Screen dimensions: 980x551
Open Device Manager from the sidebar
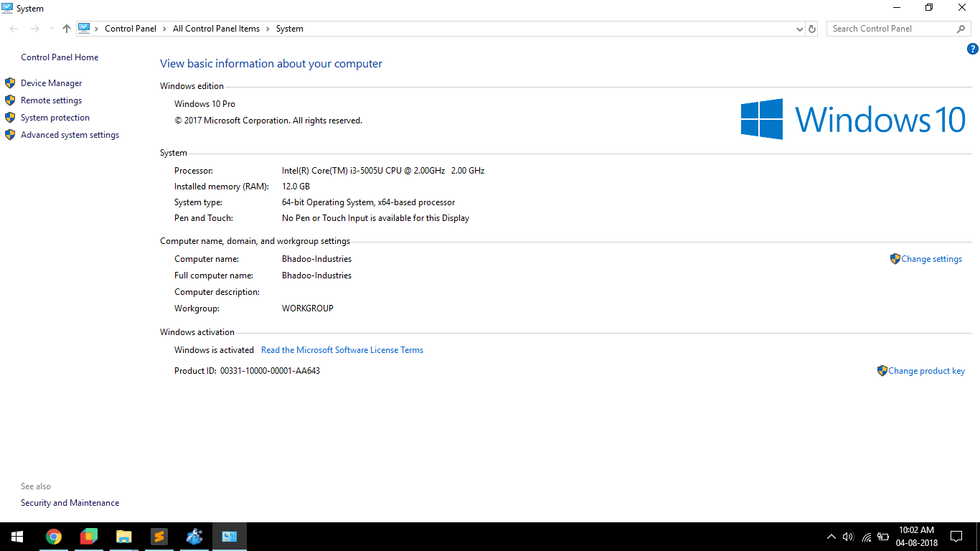52,83
